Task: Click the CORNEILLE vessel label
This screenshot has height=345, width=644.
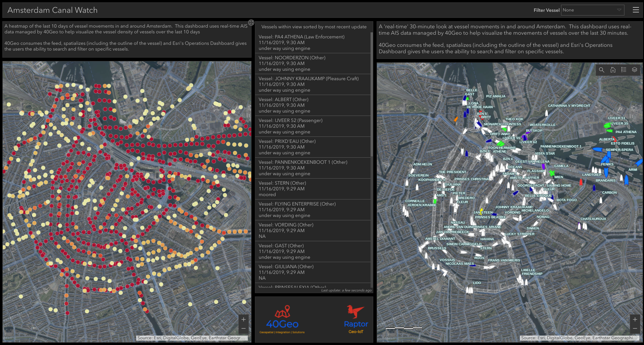Action: [x=415, y=201]
